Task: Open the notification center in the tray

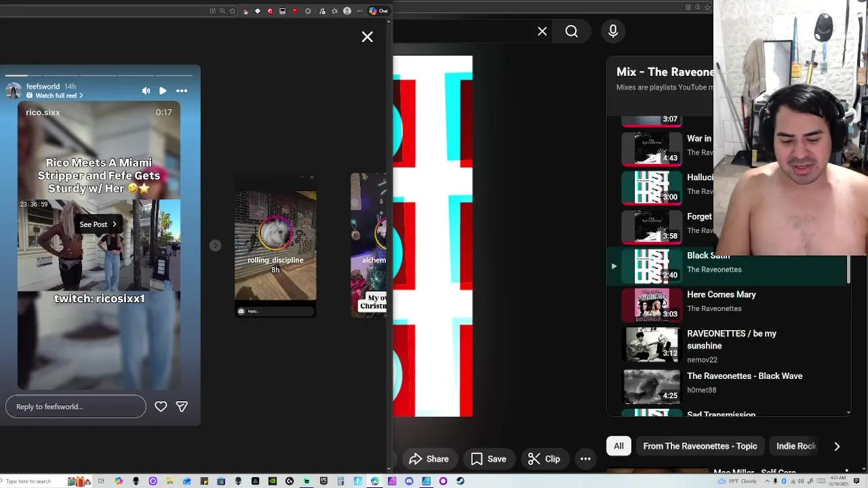Action: click(856, 481)
